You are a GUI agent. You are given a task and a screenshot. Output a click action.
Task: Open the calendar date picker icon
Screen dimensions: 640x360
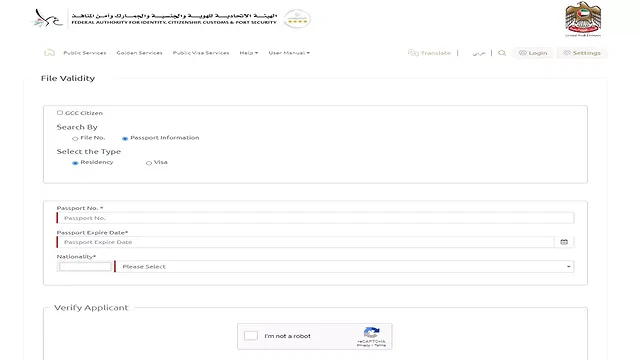point(564,242)
